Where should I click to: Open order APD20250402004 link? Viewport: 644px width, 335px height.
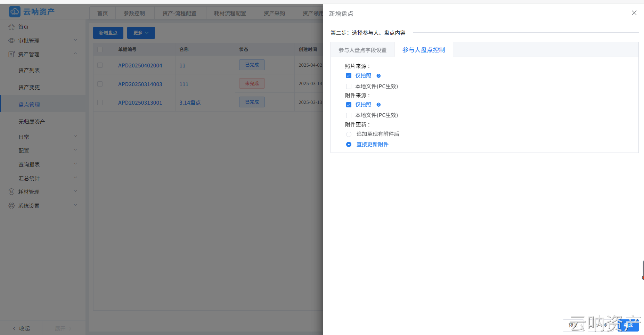[140, 65]
